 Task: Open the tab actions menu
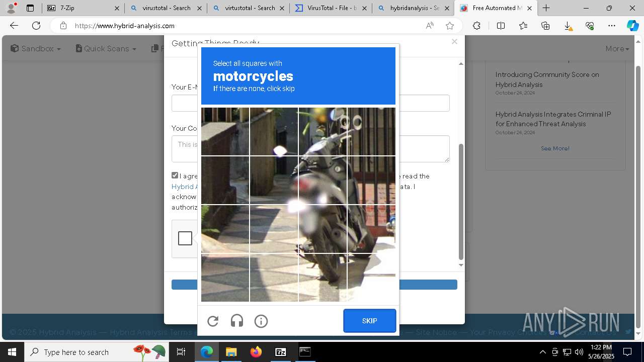30,8
